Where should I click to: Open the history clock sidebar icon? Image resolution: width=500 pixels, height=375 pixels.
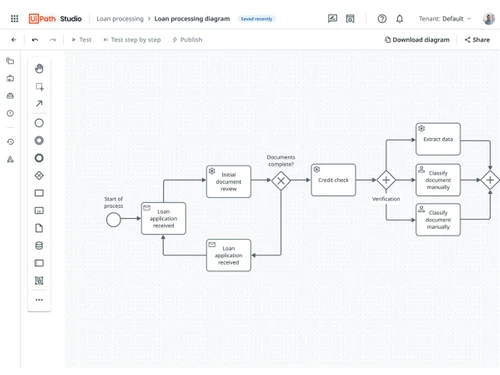[x=10, y=142]
